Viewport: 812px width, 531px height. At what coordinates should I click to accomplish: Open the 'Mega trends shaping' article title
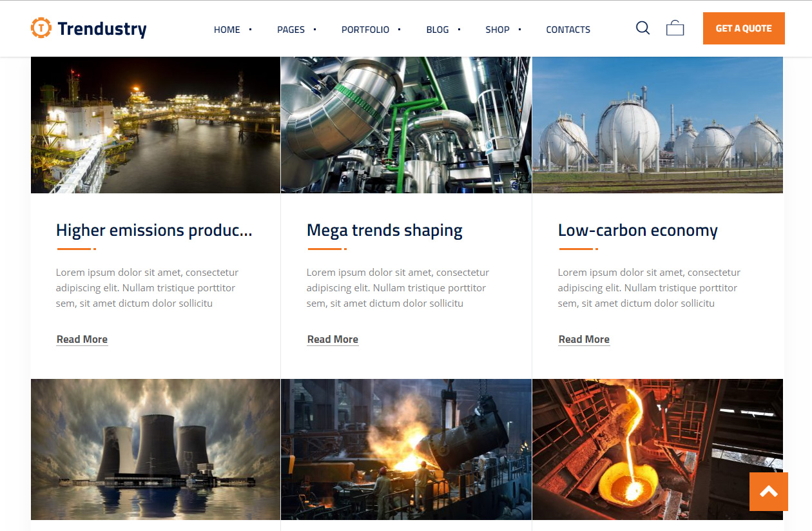point(385,231)
